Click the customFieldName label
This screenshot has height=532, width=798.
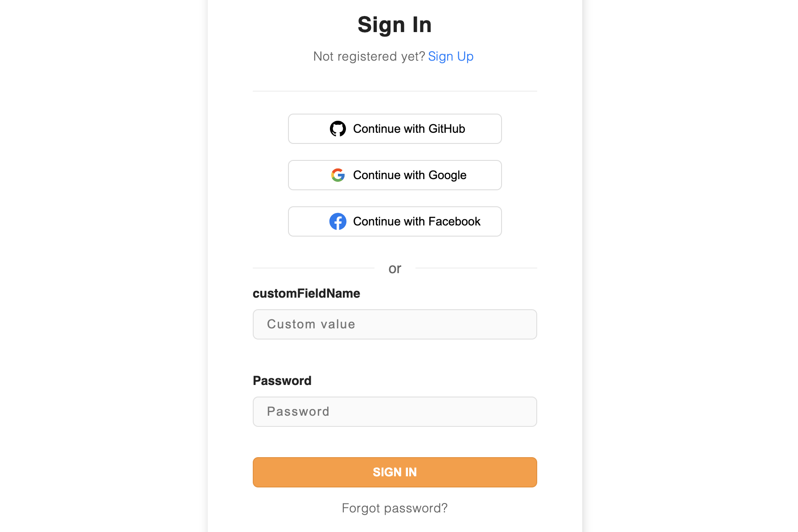[x=306, y=293]
